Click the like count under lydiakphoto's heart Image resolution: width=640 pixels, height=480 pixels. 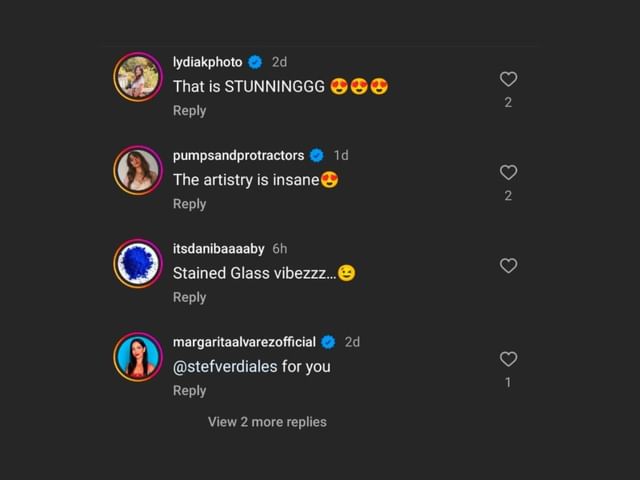(508, 102)
